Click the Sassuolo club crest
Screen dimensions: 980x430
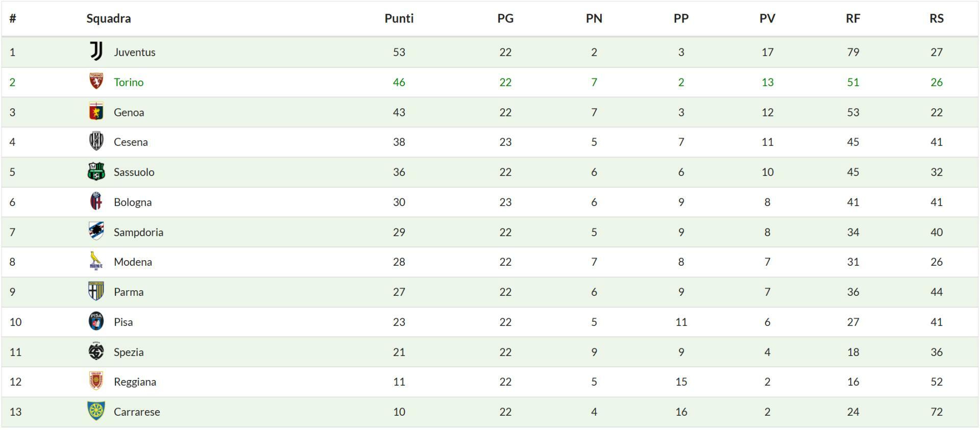(96, 171)
